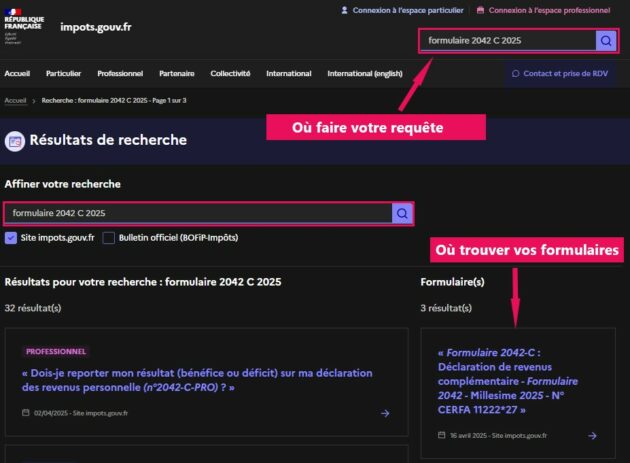The height and width of the screenshot is (463, 630).
Task: Click the user icon beside Connexion espace particulier
Action: [344, 10]
